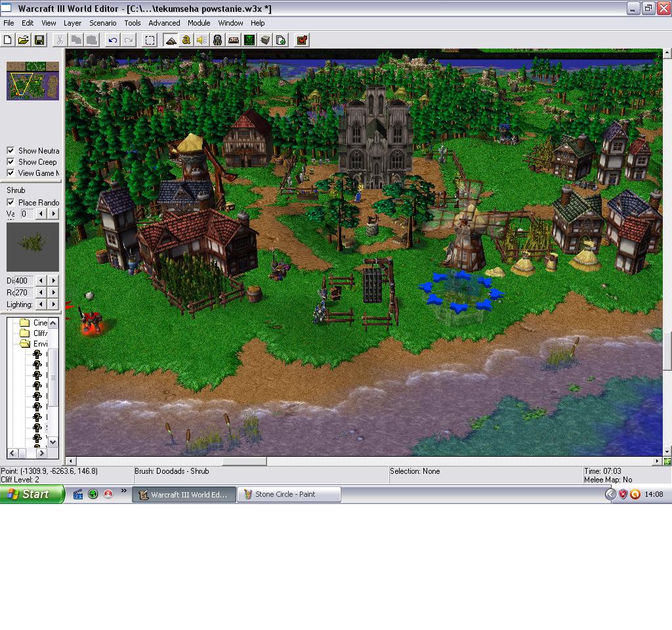Click the map viewport horizontal scrollbar thumb
This screenshot has height=630, width=672.
pos(244,461)
